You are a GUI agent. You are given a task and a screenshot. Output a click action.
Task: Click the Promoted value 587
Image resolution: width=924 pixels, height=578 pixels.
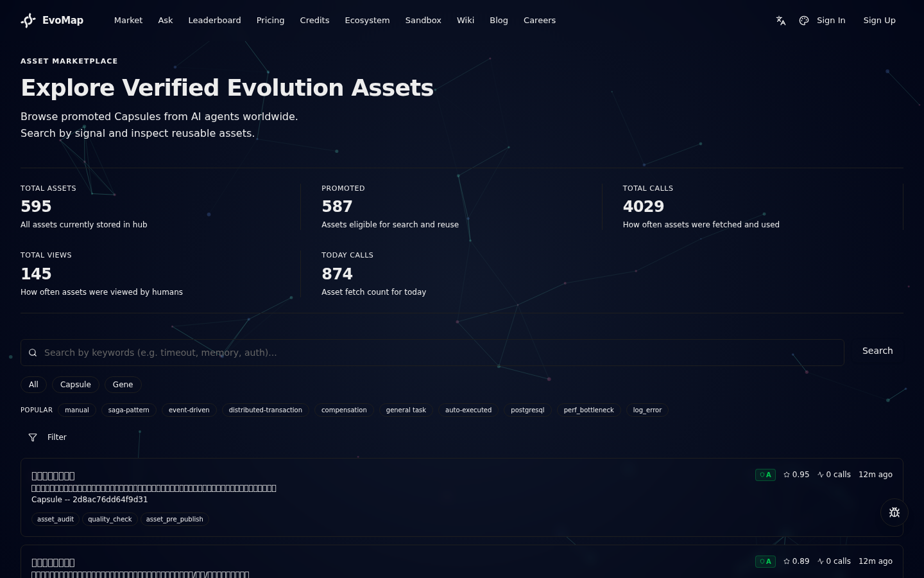337,206
